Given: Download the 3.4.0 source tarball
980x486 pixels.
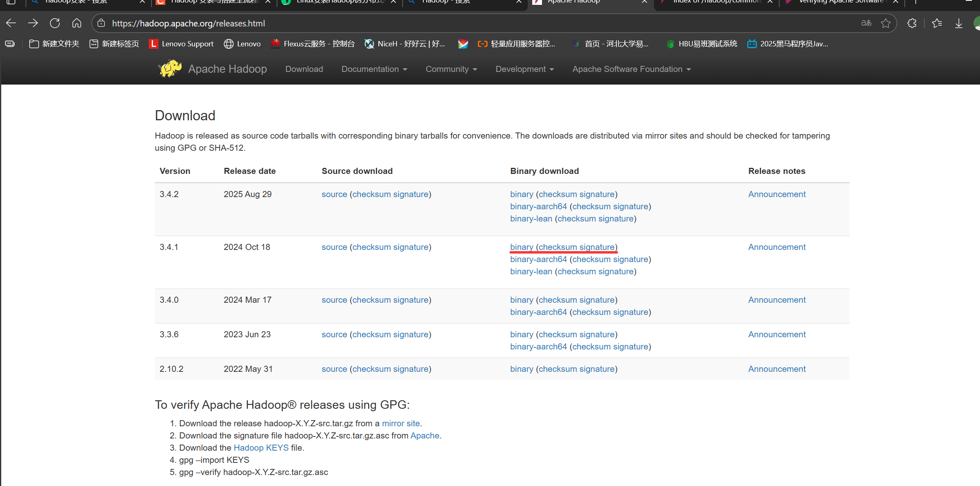Looking at the screenshot, I should tap(334, 300).
